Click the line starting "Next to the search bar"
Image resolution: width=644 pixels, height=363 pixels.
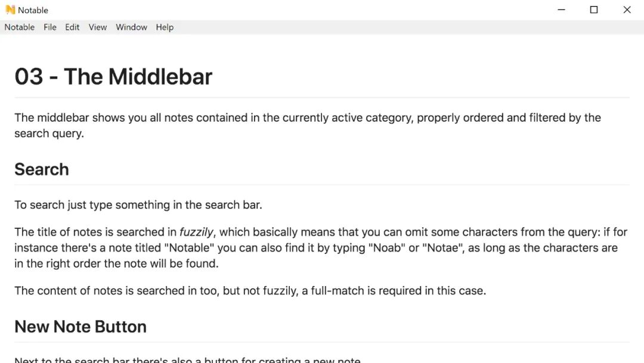click(x=188, y=359)
